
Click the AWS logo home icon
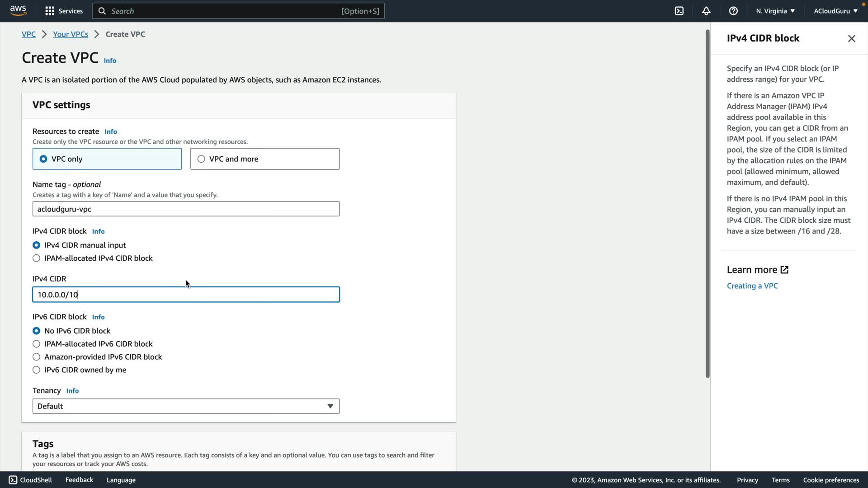click(x=18, y=11)
